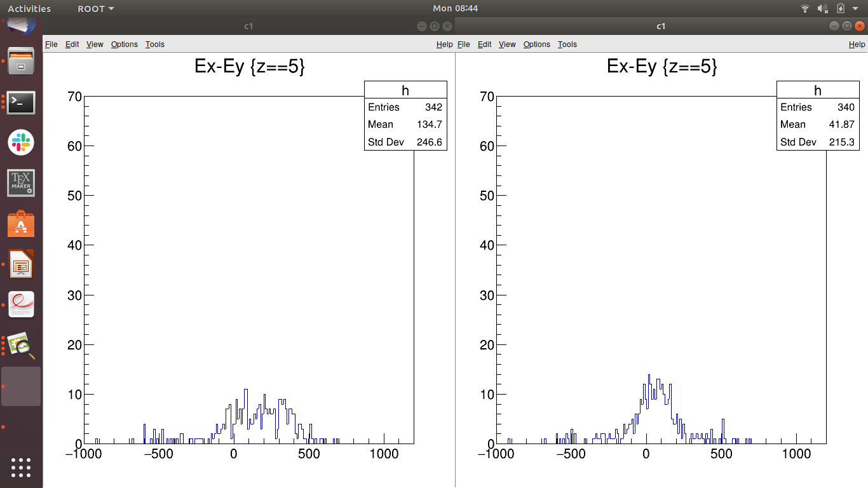Open Tools menu in right c1 window
The height and width of the screenshot is (488, 868).
[567, 44]
